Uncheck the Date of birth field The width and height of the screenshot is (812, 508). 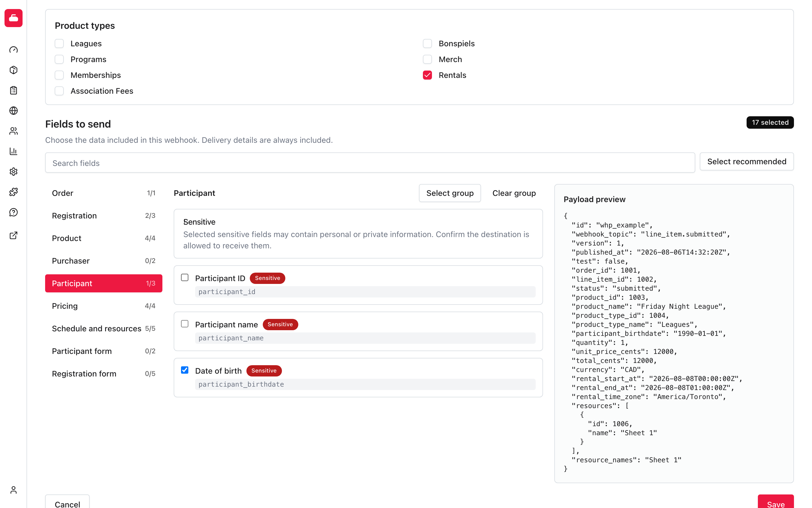[185, 370]
